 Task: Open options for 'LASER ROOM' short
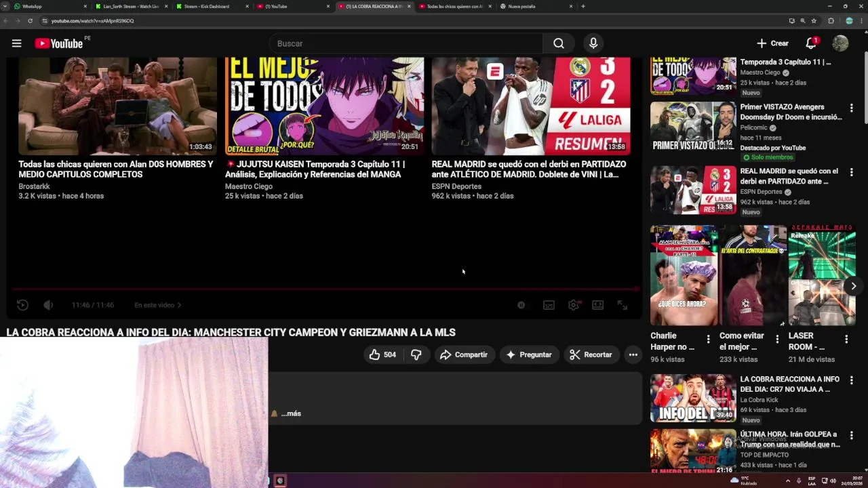(x=846, y=339)
